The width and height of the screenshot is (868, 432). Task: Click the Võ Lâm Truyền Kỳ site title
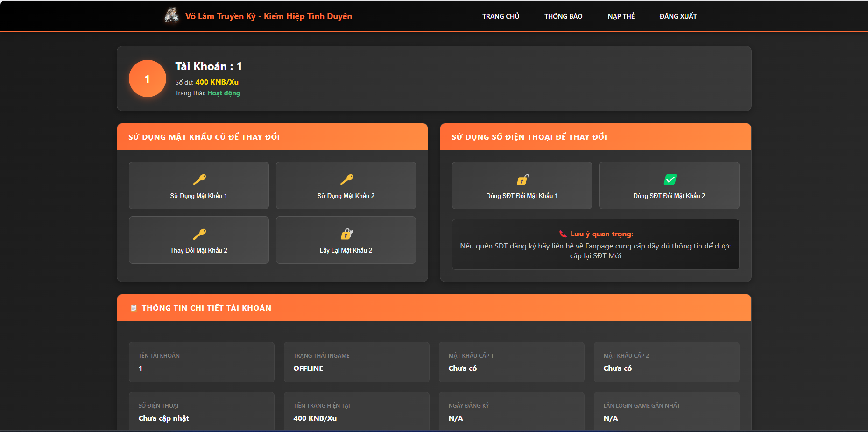(268, 16)
